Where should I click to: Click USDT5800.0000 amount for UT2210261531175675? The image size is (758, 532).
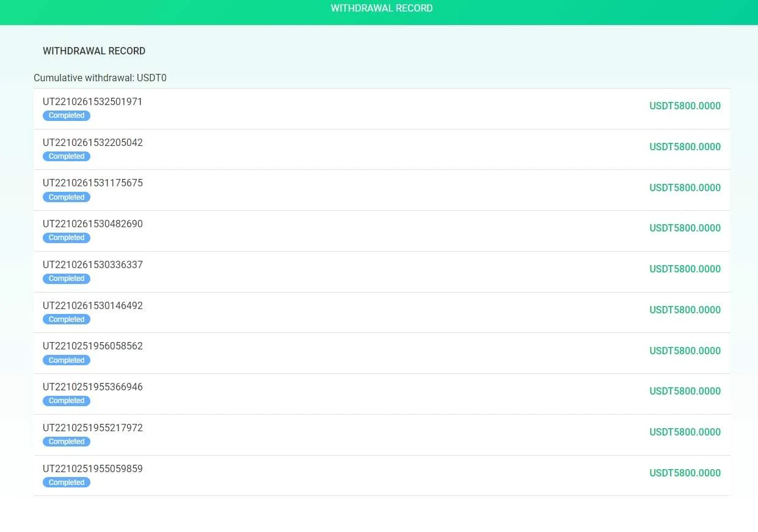(x=685, y=188)
